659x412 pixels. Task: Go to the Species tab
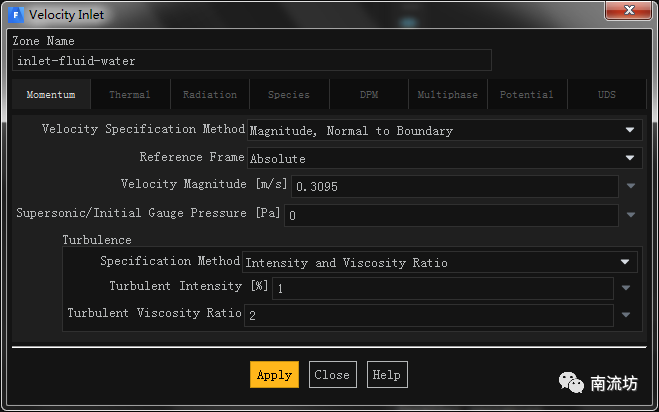(289, 95)
